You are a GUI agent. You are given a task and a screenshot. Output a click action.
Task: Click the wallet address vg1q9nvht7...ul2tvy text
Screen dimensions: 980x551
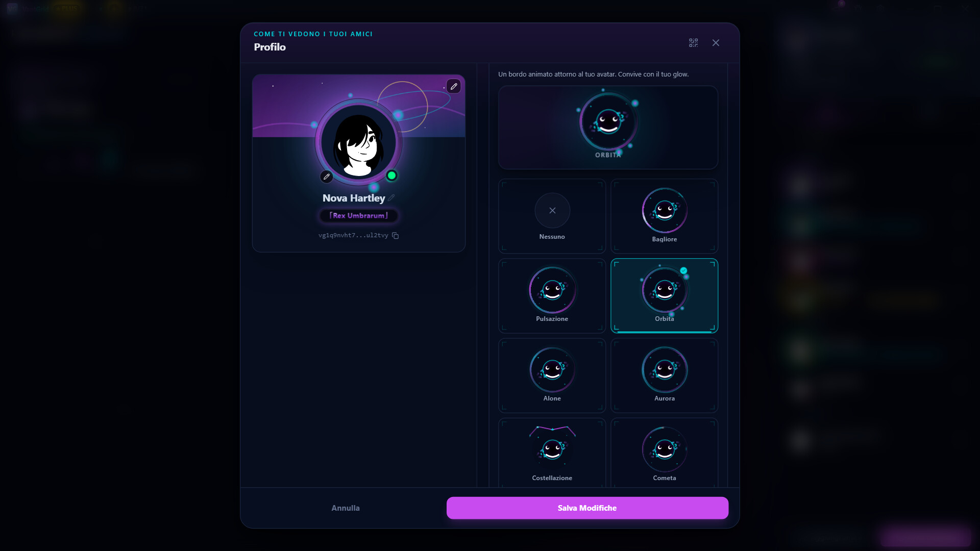(x=353, y=235)
